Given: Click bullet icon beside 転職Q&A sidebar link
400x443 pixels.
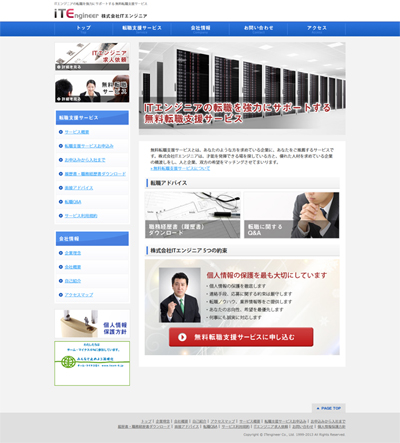Looking at the screenshot, I should 61,202.
